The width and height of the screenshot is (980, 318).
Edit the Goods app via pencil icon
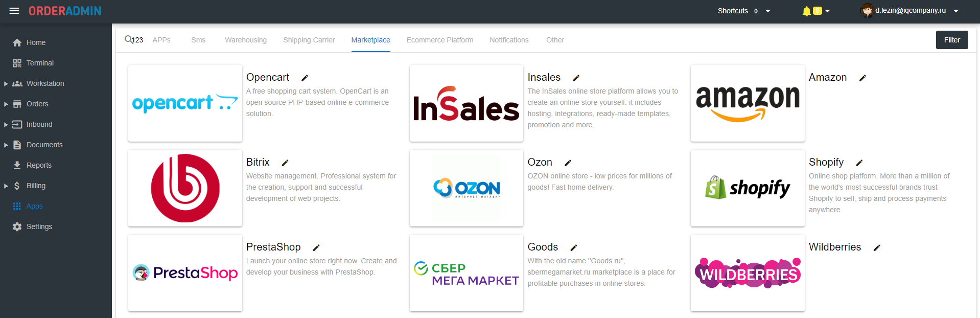coord(574,247)
